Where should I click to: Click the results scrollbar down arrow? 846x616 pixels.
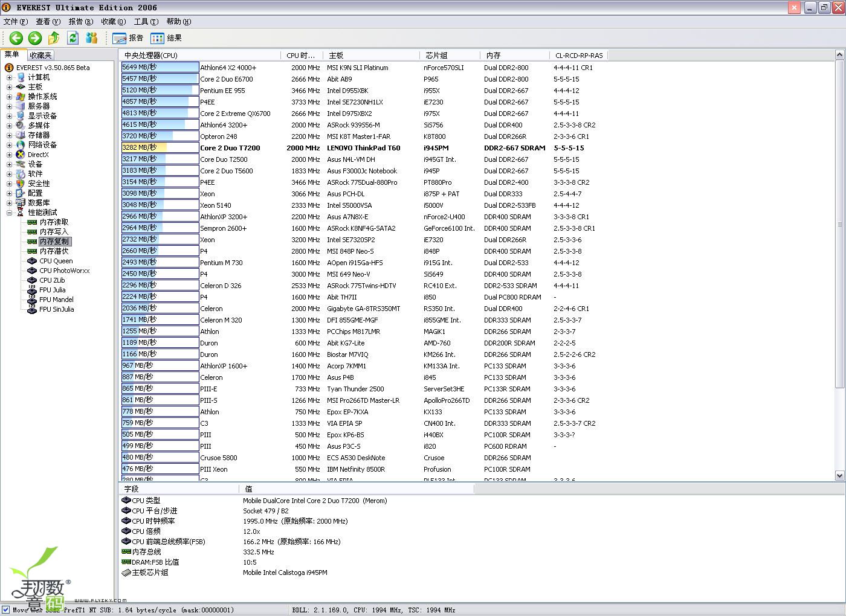tap(839, 476)
